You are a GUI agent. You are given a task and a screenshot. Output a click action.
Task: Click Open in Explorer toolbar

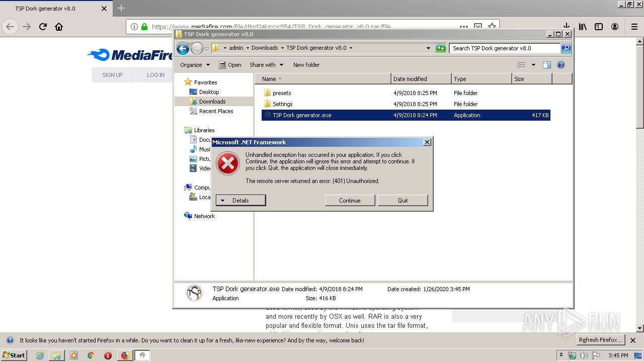pos(230,65)
